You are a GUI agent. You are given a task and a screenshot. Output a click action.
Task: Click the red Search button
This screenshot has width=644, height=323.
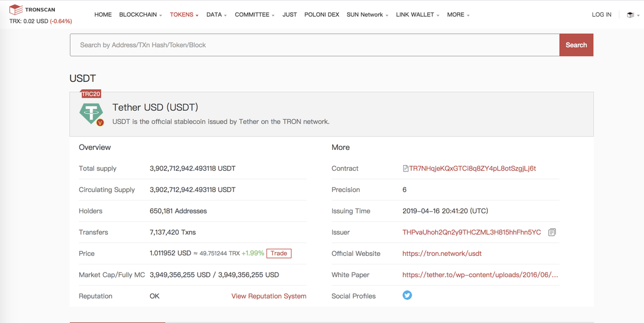pyautogui.click(x=576, y=45)
